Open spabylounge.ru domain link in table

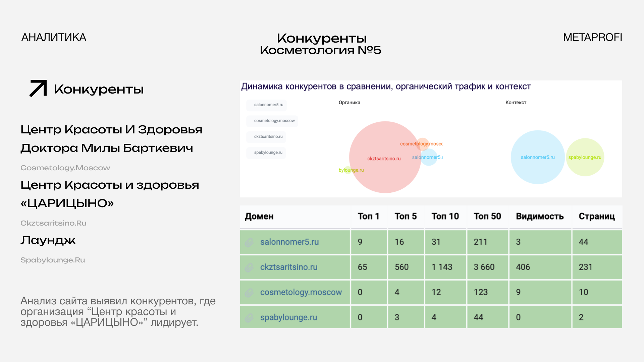coord(288,317)
